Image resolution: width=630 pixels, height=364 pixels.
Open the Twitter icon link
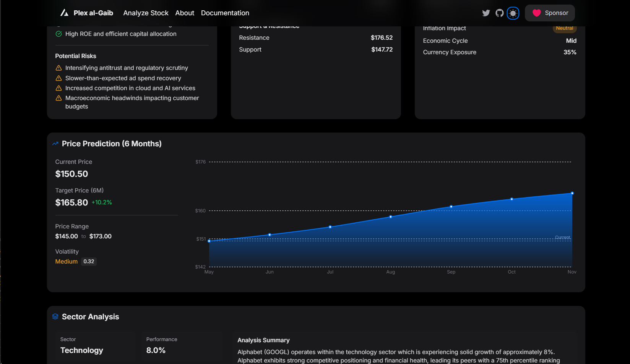point(486,13)
